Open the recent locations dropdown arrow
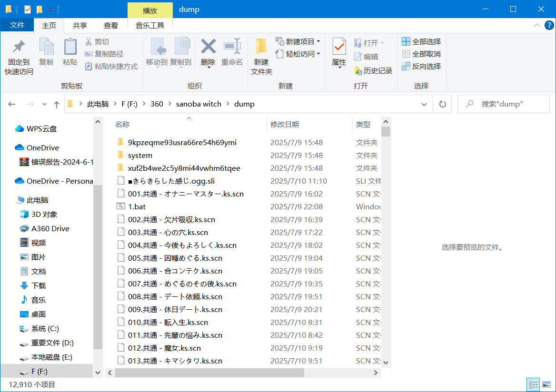 click(44, 104)
